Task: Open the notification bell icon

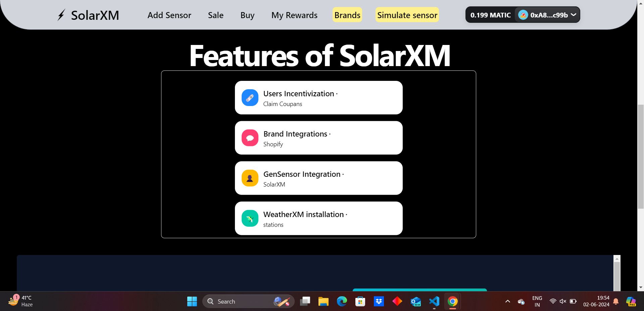Action: pyautogui.click(x=616, y=301)
